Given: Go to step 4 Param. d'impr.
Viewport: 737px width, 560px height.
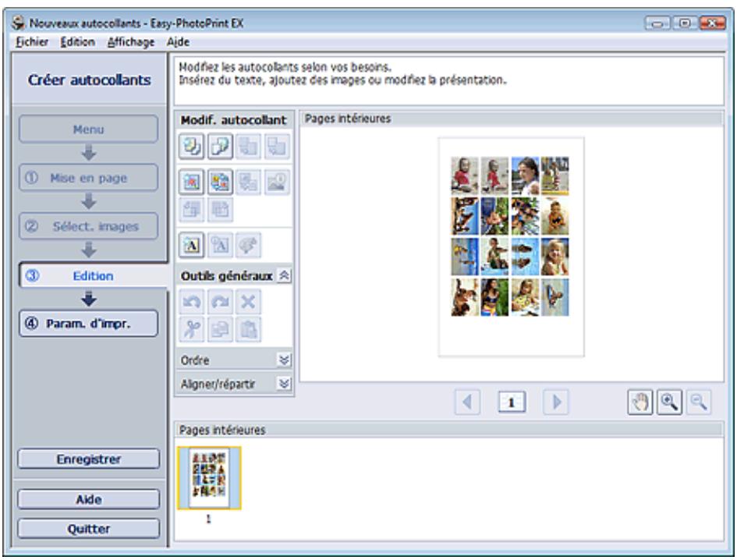Looking at the screenshot, I should [88, 324].
